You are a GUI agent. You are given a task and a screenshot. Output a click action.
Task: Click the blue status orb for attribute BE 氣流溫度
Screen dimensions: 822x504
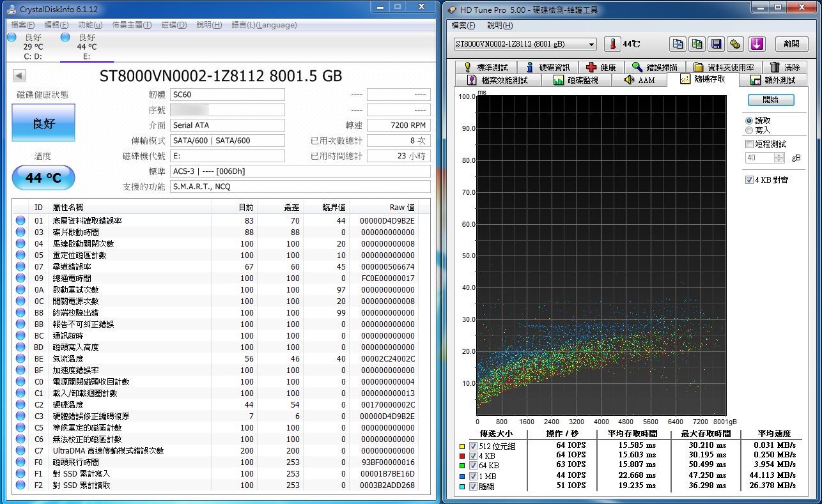(20, 358)
